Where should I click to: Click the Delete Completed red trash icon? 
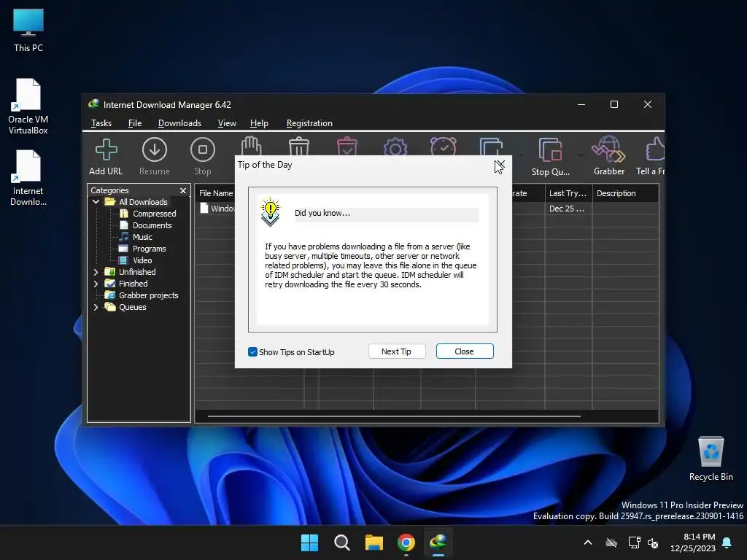[347, 146]
